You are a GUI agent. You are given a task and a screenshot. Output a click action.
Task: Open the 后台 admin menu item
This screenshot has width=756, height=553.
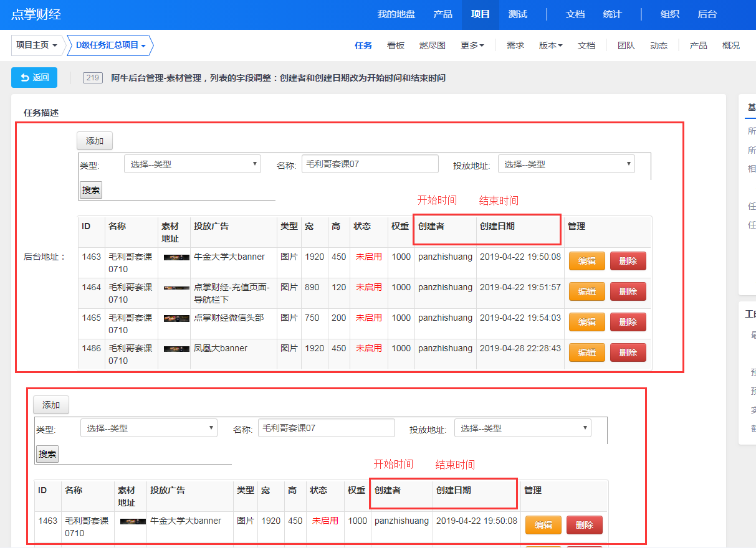707,14
